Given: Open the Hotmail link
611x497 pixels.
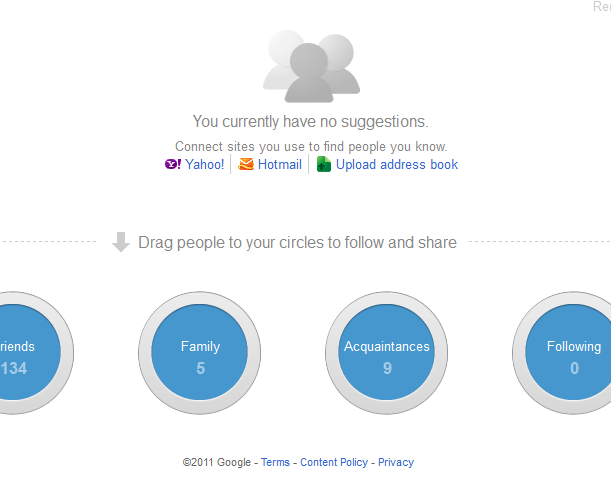Looking at the screenshot, I should point(279,165).
